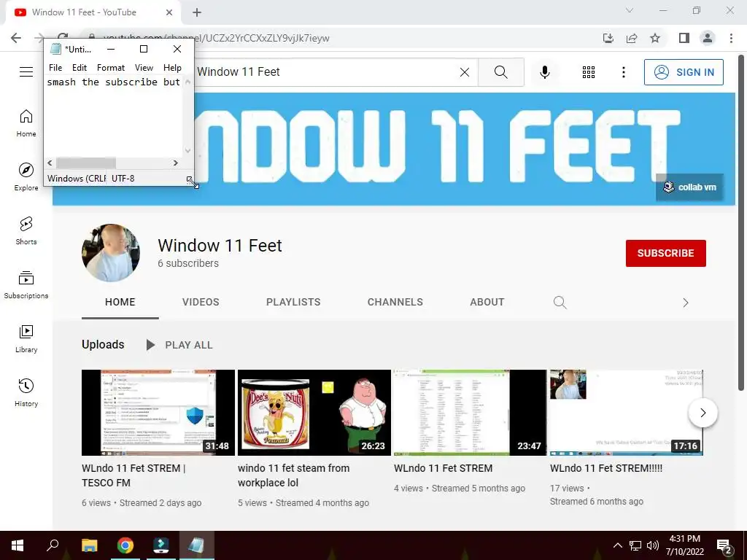Open Notepad Edit menu
This screenshot has width=747, height=560.
coord(79,68)
